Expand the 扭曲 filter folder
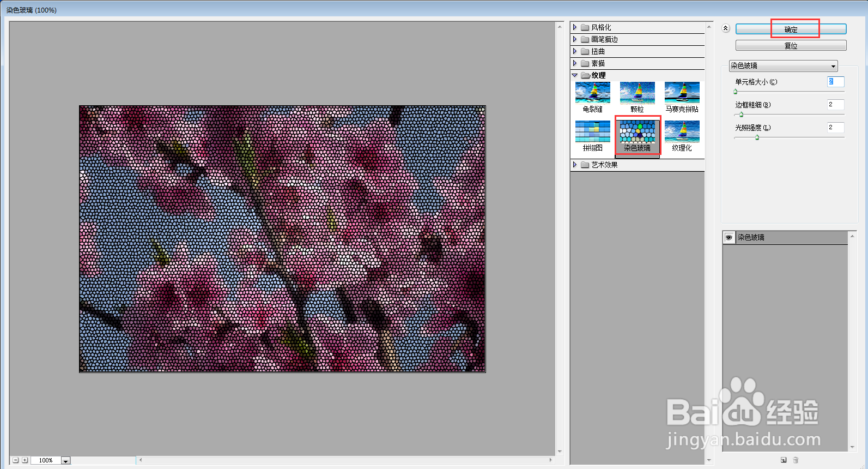Image resolution: width=868 pixels, height=469 pixels. coord(575,51)
